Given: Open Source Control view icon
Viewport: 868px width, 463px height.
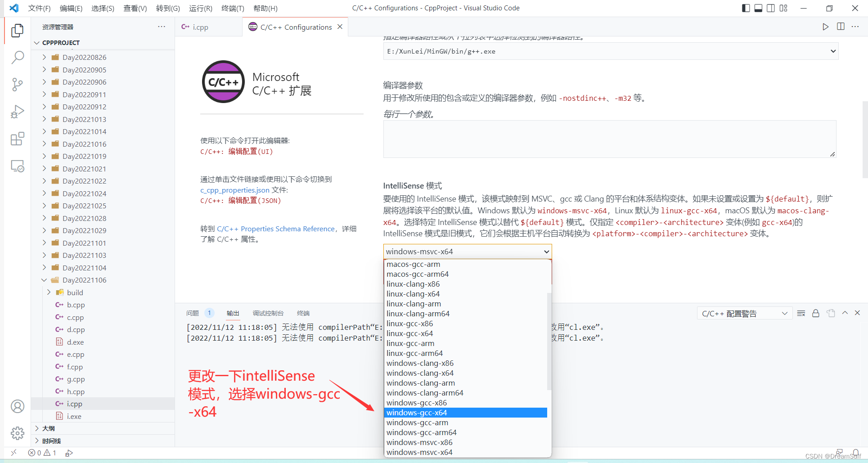Looking at the screenshot, I should pos(17,85).
